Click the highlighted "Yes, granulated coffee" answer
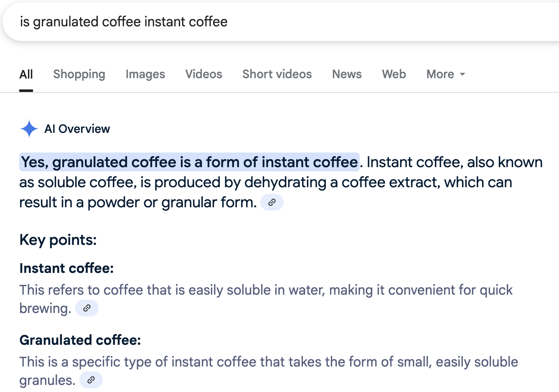The image size is (559, 392). [189, 162]
